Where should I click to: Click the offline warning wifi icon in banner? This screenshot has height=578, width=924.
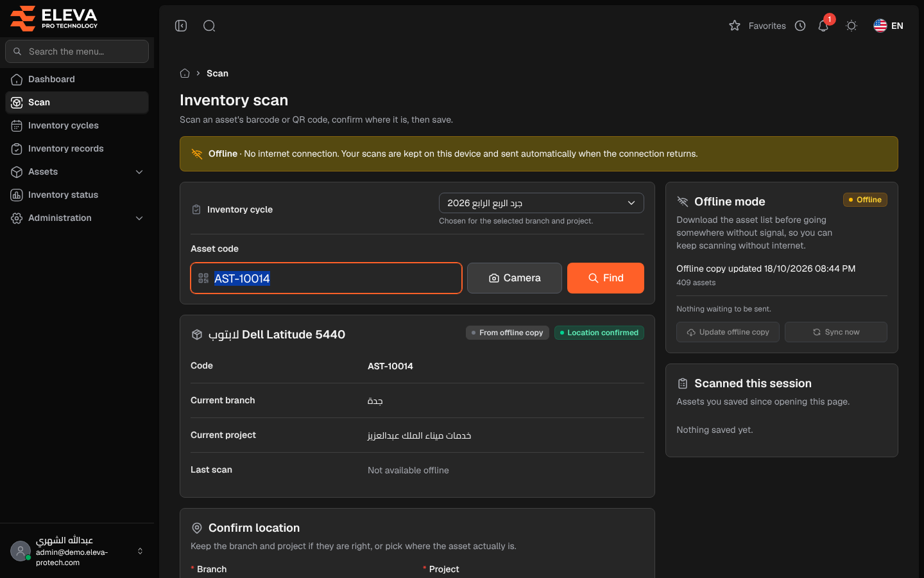click(x=197, y=153)
